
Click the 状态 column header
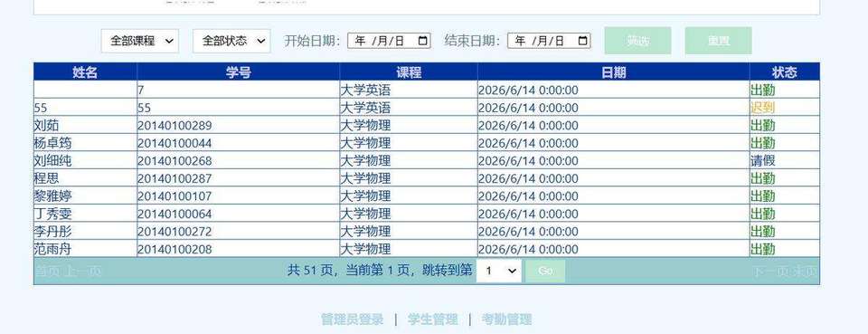pyautogui.click(x=785, y=72)
